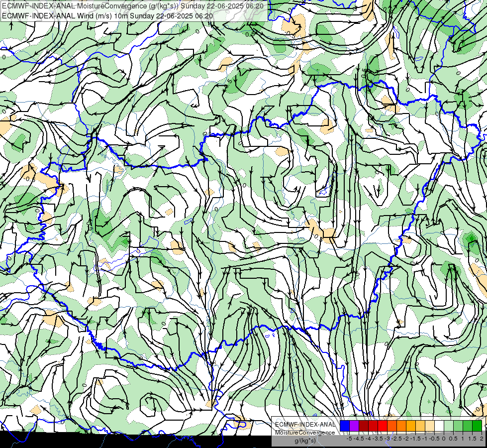The height and width of the screenshot is (448, 487).
Task: Pick the green swatch between 0.5 and 1
Action: click(459, 426)
